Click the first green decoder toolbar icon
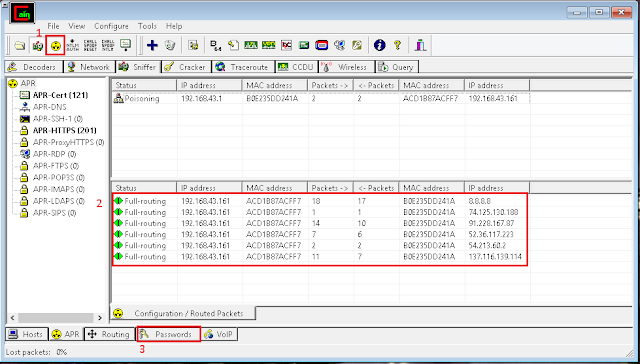Viewport: 640px width, 364px height. click(251, 45)
